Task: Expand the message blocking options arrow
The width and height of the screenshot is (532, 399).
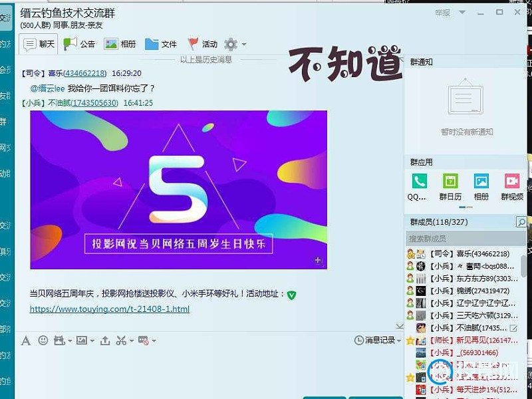Action: pyautogui.click(x=154, y=340)
